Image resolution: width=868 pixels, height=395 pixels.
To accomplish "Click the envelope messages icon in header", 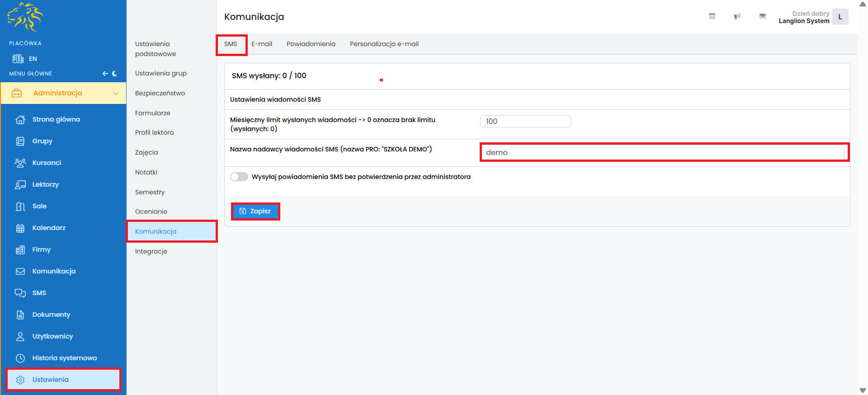I will coord(762,16).
